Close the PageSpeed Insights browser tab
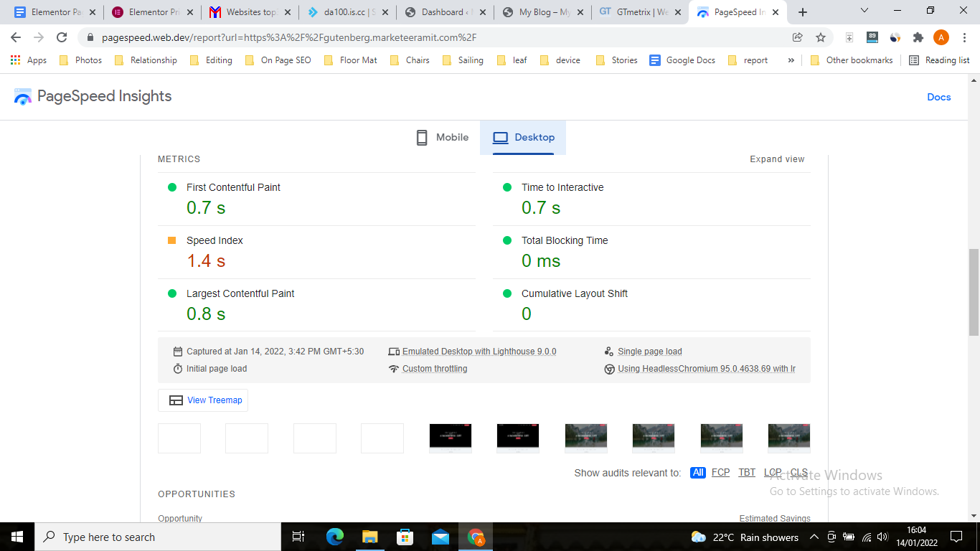Image resolution: width=980 pixels, height=551 pixels. (774, 12)
